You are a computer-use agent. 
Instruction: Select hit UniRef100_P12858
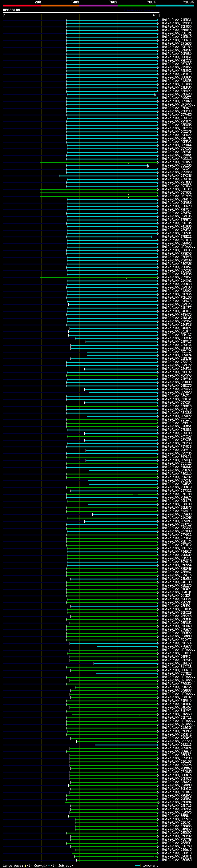(x=176, y=81)
